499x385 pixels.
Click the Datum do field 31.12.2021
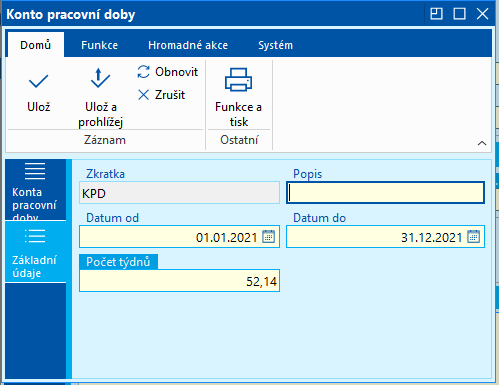tap(385, 237)
